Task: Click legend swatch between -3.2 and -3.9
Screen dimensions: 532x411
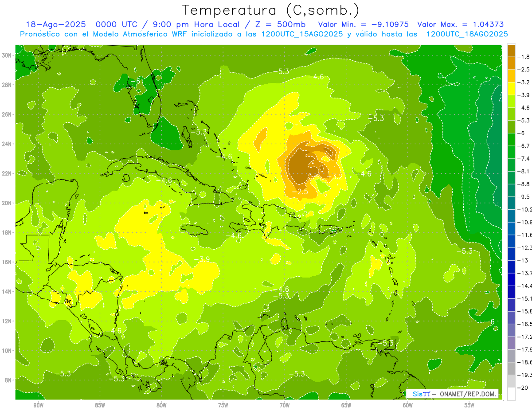Action: click(511, 89)
